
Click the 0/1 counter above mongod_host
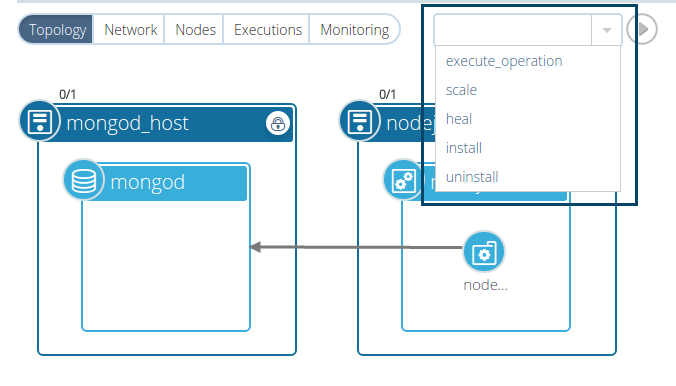click(67, 94)
